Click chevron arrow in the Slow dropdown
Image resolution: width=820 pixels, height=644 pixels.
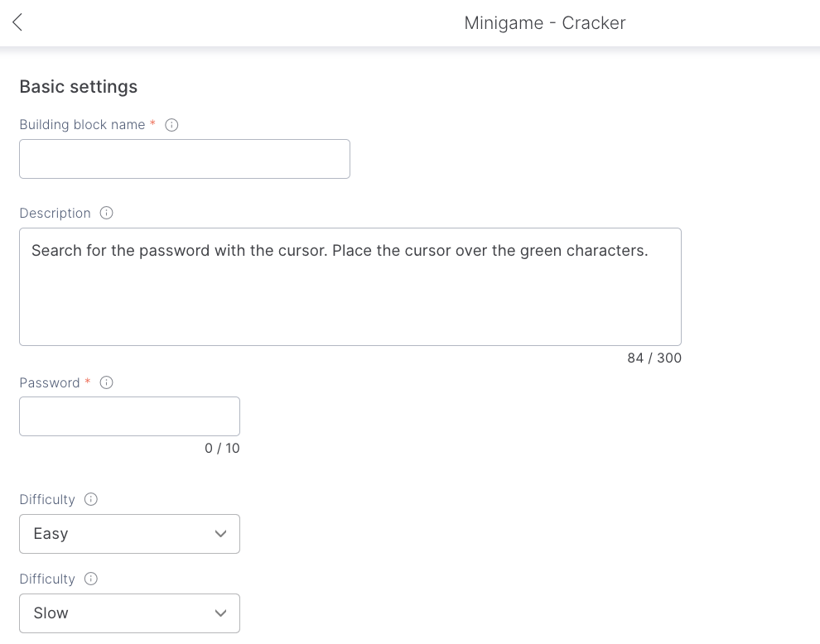[220, 613]
